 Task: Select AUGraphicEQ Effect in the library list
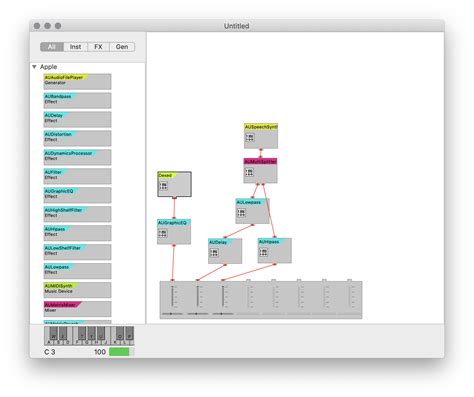click(x=77, y=195)
